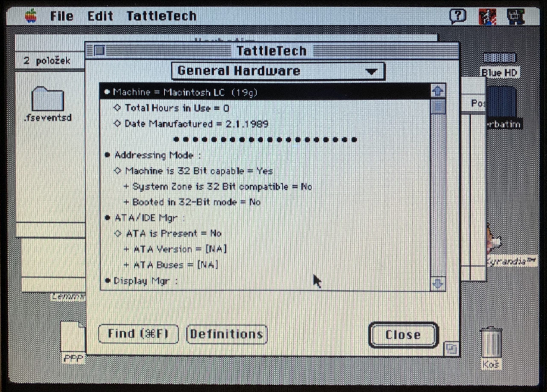Select the Total Hours in Use row

pos(265,108)
